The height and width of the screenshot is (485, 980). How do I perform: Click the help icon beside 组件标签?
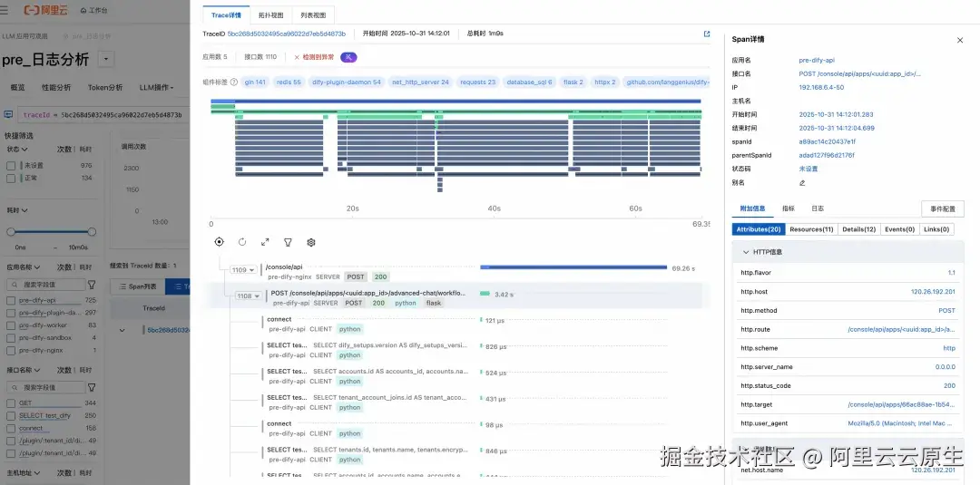point(234,82)
